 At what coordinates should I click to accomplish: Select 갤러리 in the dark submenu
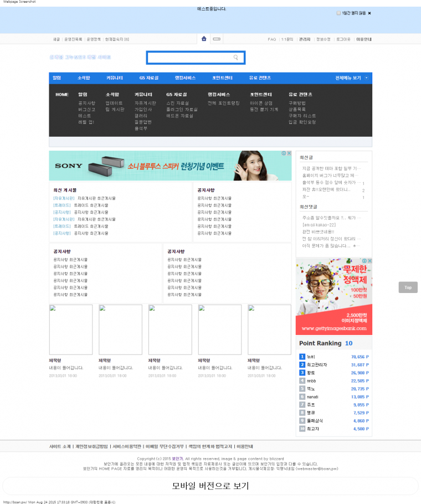141,116
